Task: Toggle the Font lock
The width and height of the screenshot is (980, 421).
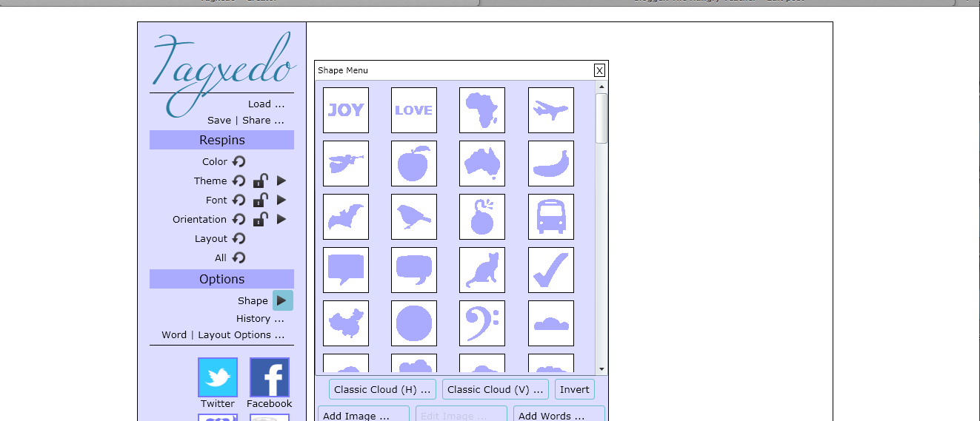Action: (261, 199)
